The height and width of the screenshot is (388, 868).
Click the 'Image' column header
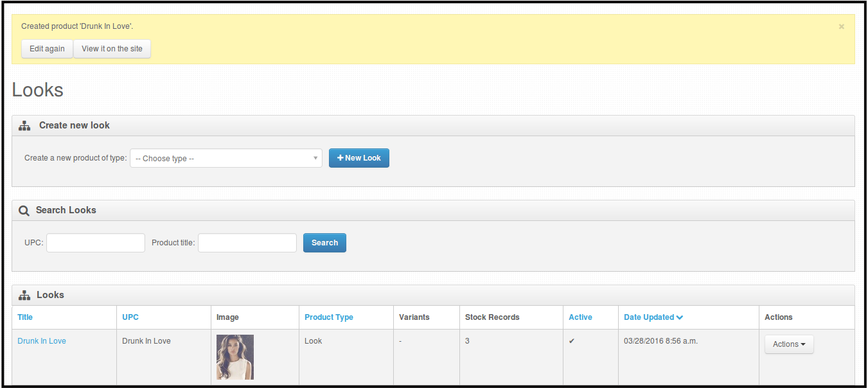[227, 317]
